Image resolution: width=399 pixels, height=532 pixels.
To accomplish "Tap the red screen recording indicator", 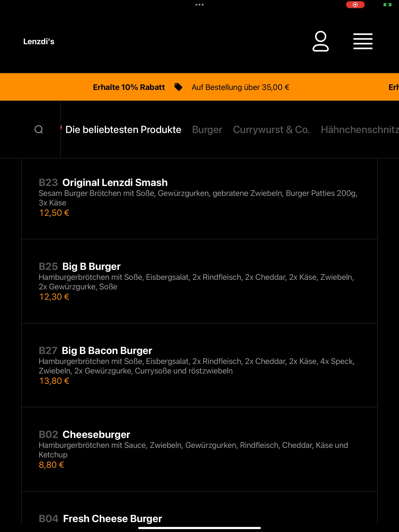I will point(355,4).
